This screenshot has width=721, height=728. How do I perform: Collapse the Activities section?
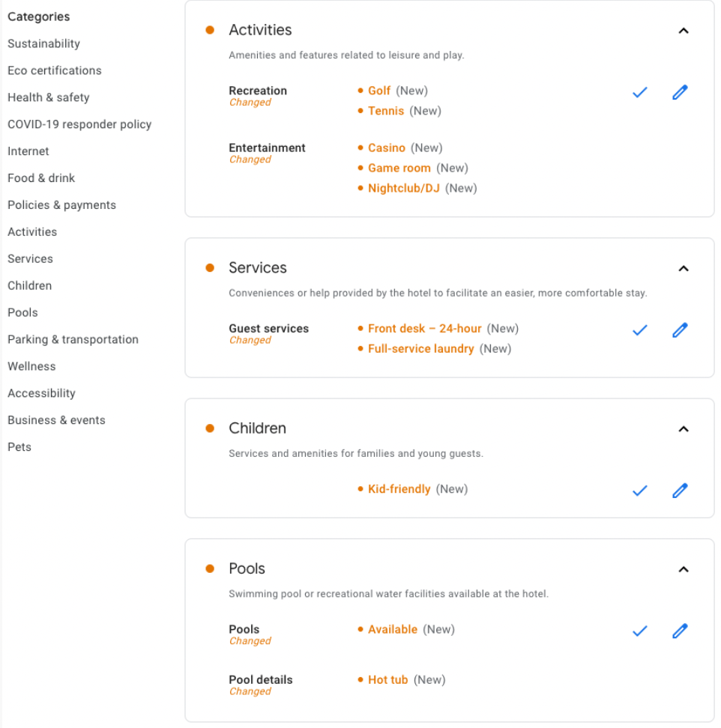pos(683,31)
